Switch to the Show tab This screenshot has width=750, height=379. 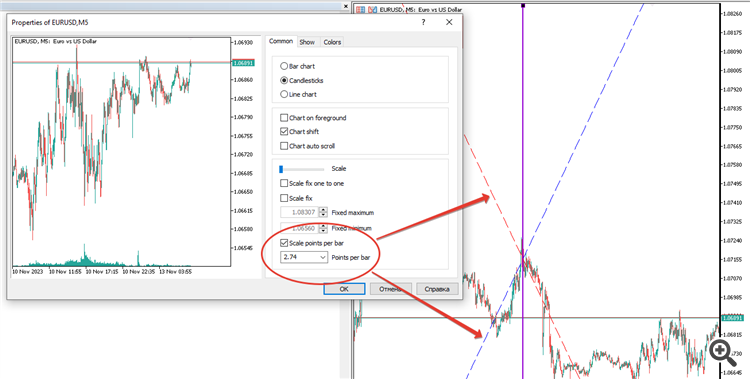click(x=307, y=42)
